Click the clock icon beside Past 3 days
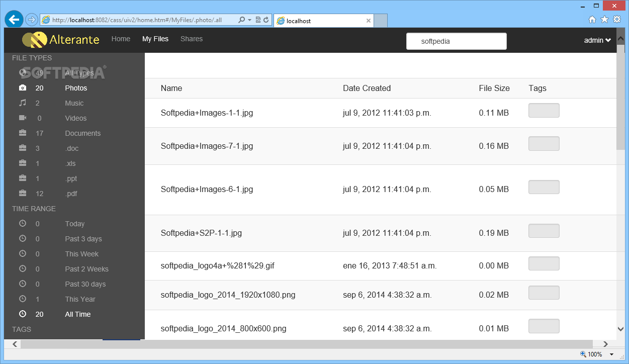 23,238
